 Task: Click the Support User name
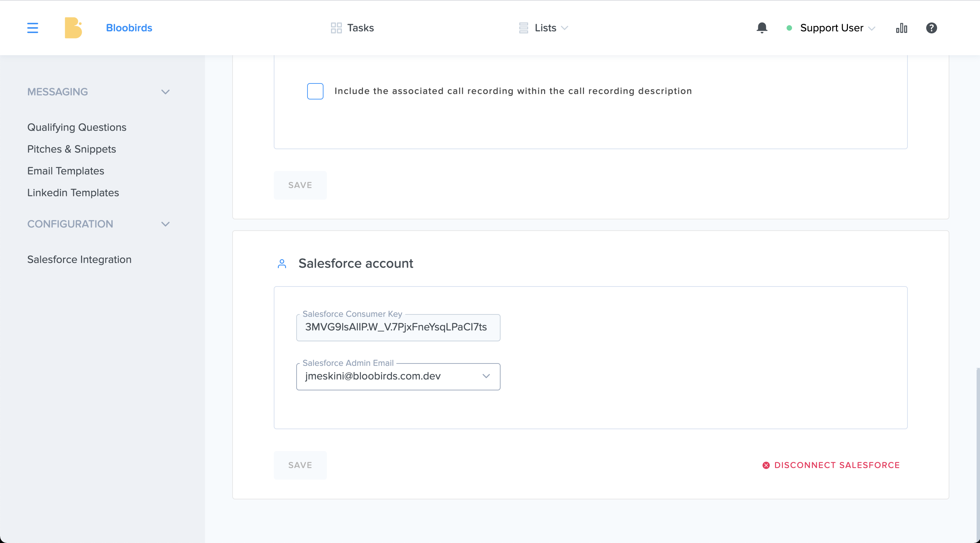coord(832,28)
